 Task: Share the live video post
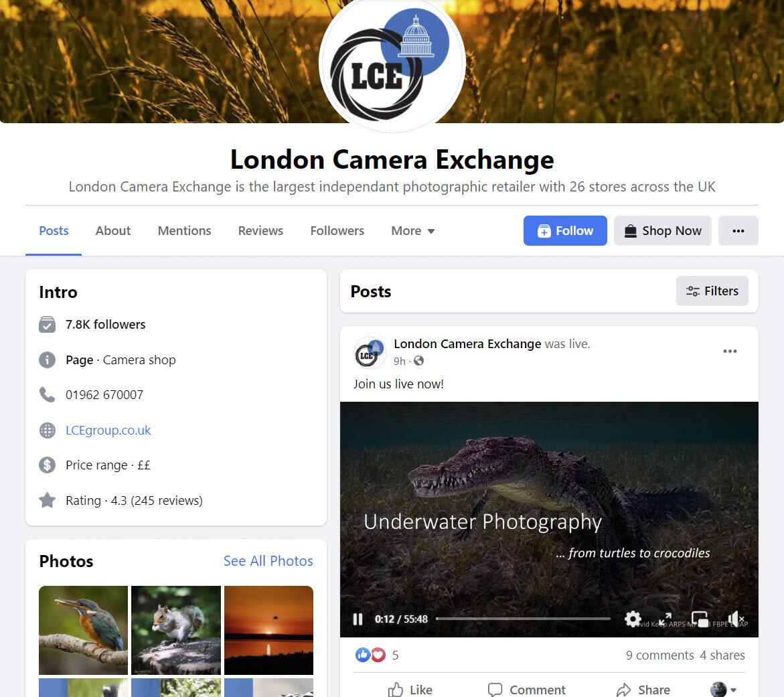tap(643, 690)
